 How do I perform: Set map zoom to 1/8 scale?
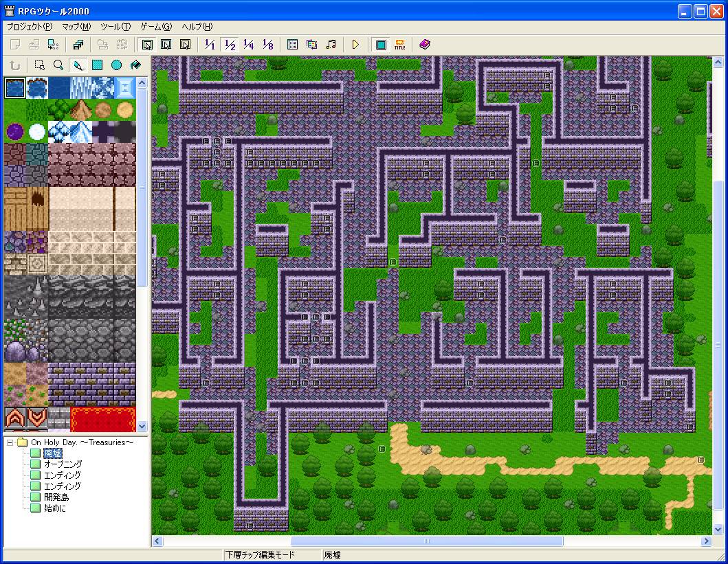tap(267, 45)
